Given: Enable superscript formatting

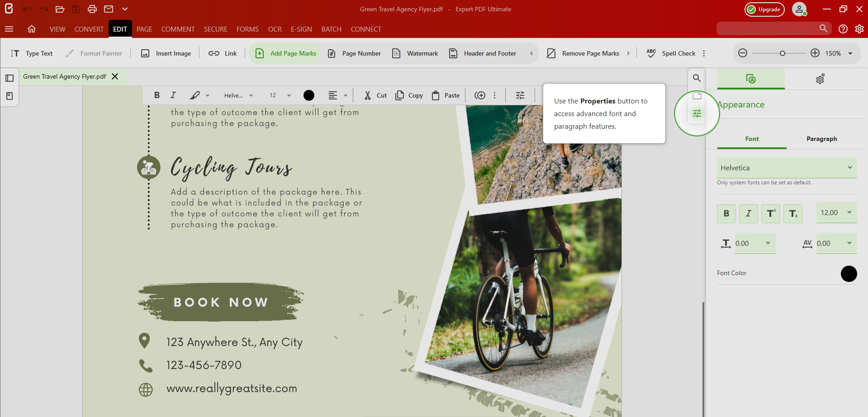Looking at the screenshot, I should point(770,213).
